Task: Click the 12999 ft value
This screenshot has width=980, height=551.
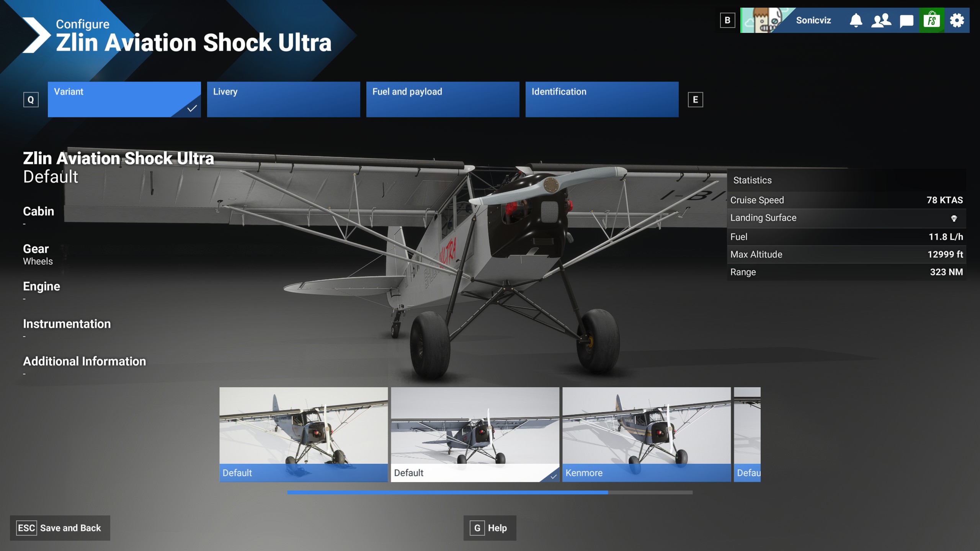Action: 945,254
